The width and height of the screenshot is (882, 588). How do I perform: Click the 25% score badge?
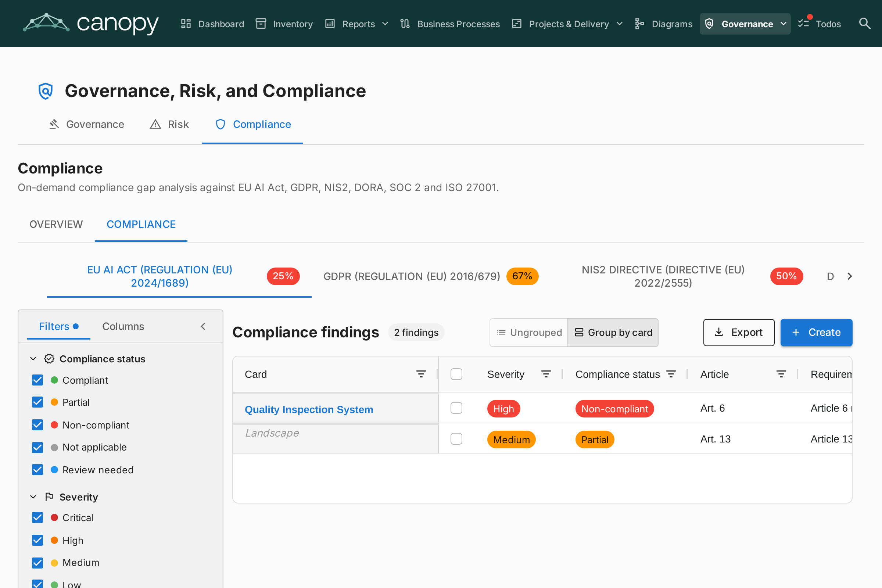click(283, 276)
